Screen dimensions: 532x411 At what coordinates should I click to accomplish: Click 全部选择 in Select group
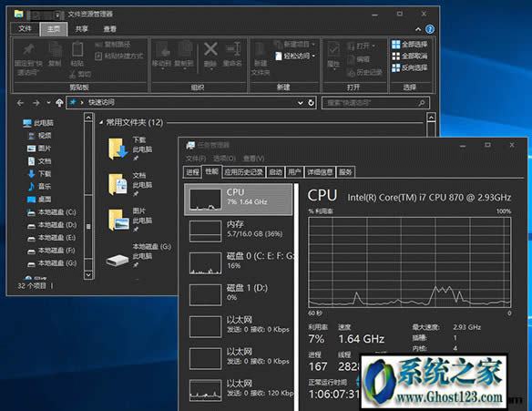click(410, 45)
